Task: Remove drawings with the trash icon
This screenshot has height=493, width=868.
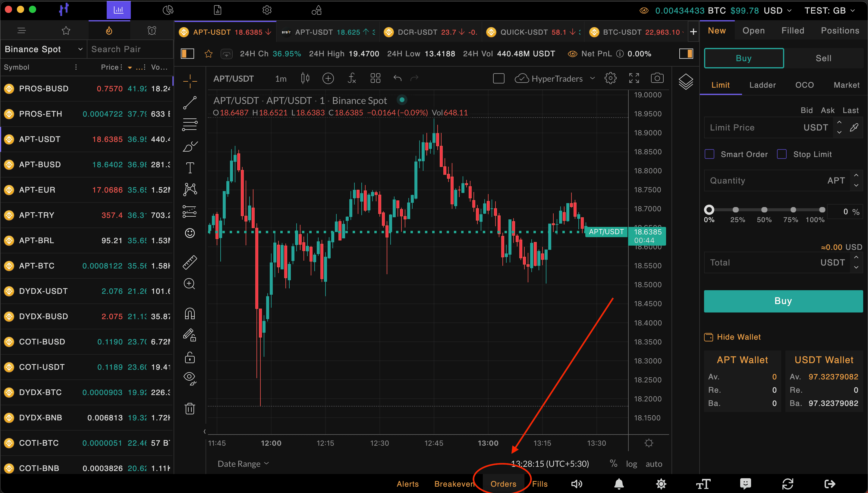Action: point(190,408)
